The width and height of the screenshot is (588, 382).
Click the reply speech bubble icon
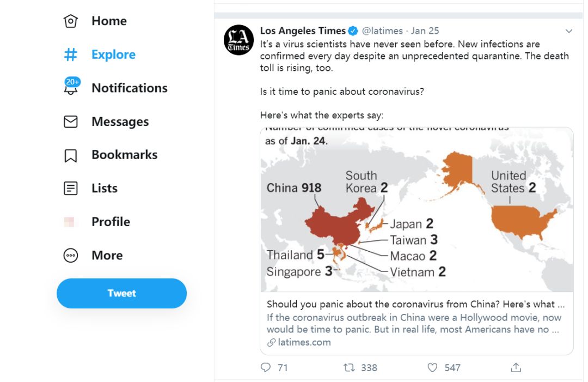(x=266, y=367)
